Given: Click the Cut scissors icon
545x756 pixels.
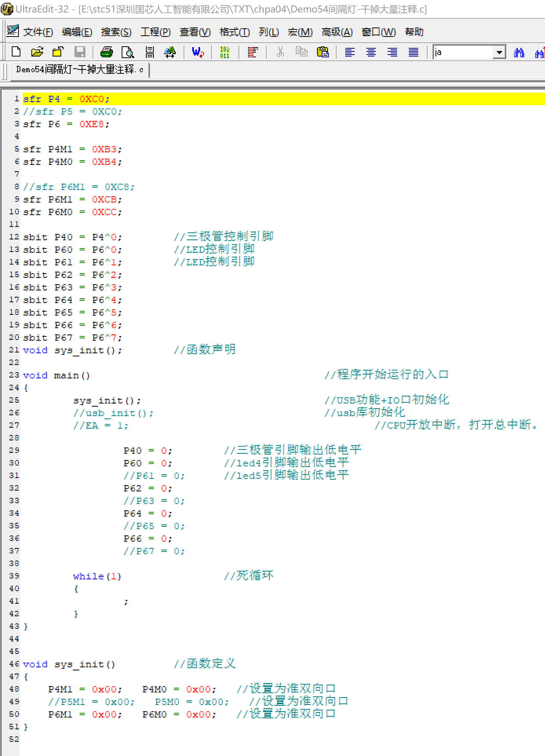Looking at the screenshot, I should [x=280, y=52].
